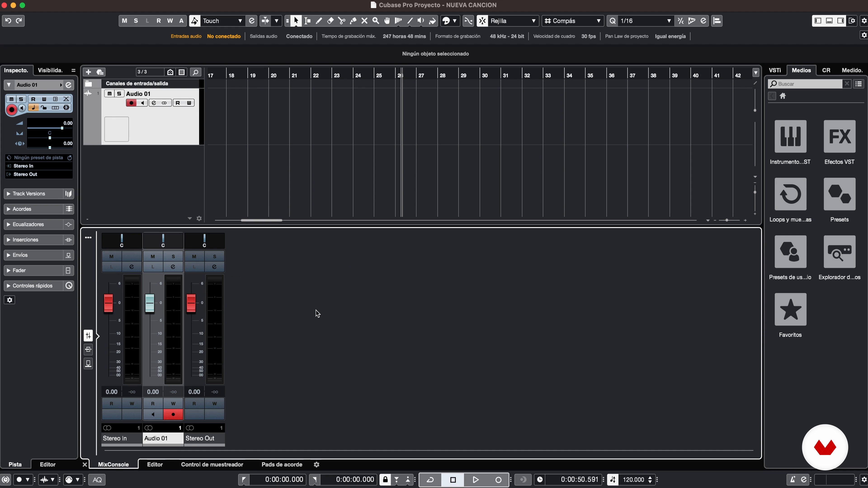Click bar 30 on the ruler
This screenshot has width=868, height=488.
pos(485,75)
